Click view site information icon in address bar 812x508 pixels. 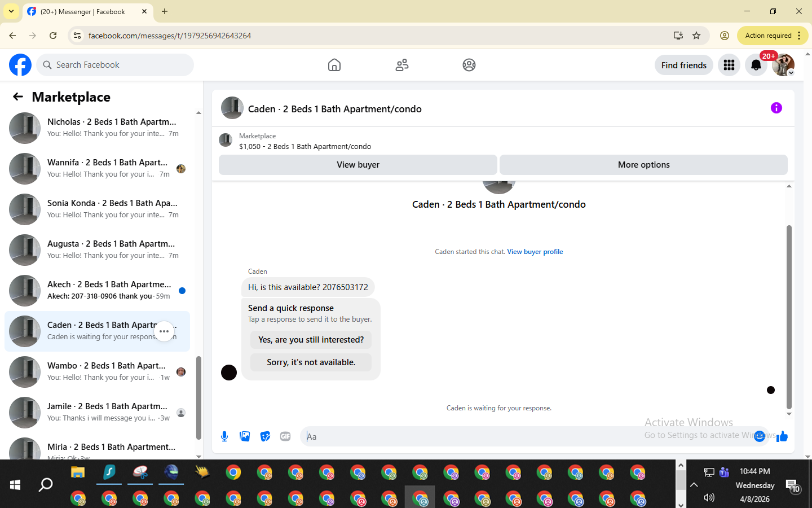click(77, 36)
